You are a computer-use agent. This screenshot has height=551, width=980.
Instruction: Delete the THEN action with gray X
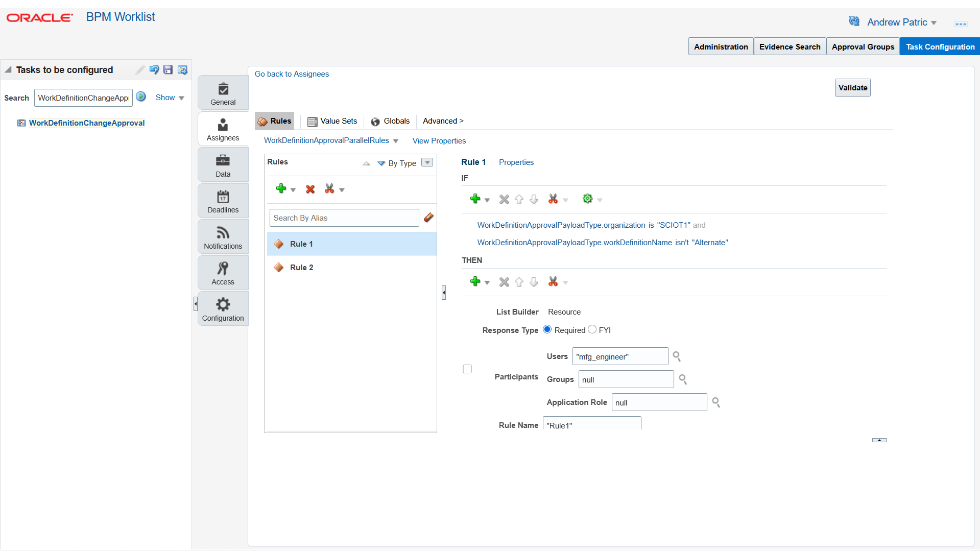pyautogui.click(x=504, y=282)
